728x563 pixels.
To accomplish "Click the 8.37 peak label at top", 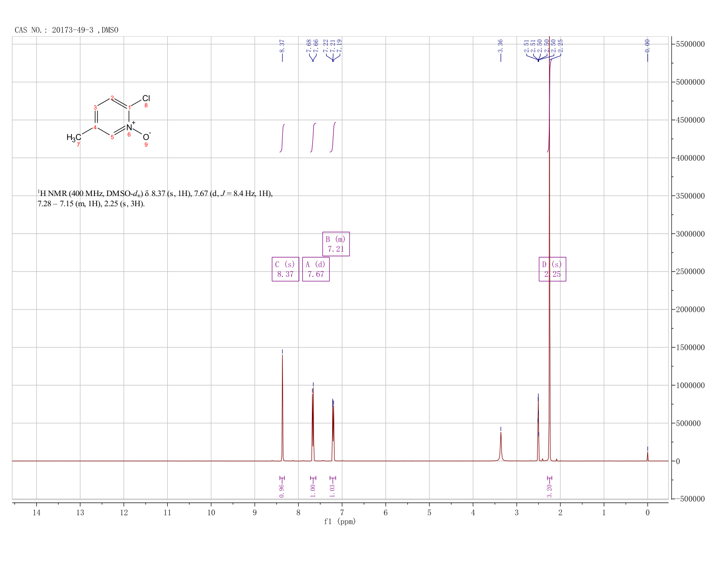I will 282,45.
